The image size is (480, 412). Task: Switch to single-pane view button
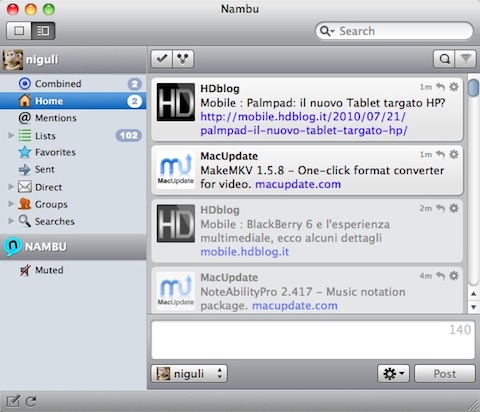19,31
